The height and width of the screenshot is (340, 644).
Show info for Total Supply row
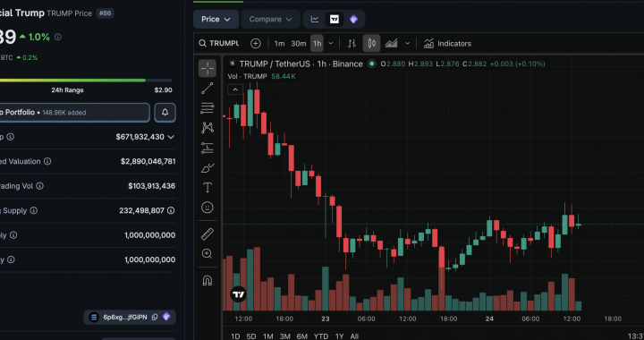(13, 235)
